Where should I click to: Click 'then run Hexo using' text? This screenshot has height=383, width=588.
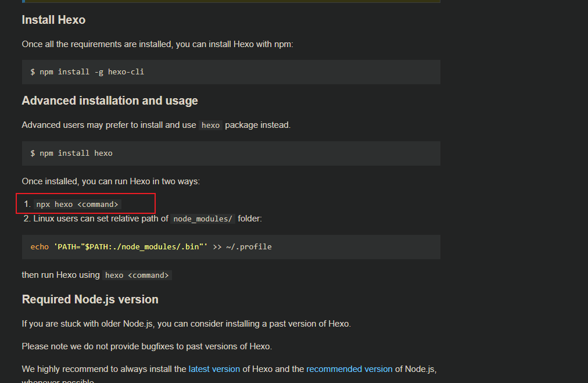[61, 275]
